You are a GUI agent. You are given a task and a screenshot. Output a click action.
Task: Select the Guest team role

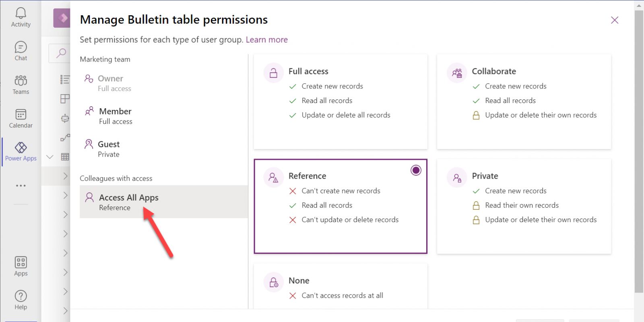(x=109, y=149)
